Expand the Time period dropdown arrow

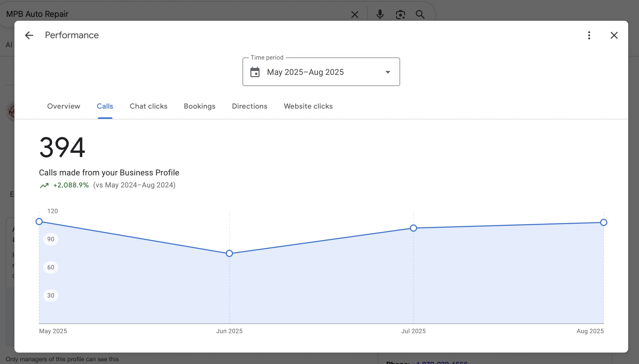click(388, 72)
